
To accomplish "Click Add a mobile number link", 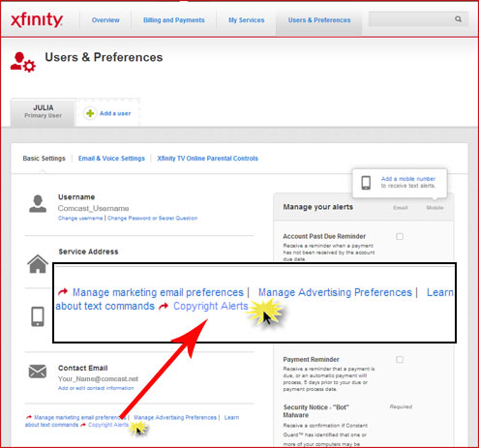I will (x=408, y=179).
